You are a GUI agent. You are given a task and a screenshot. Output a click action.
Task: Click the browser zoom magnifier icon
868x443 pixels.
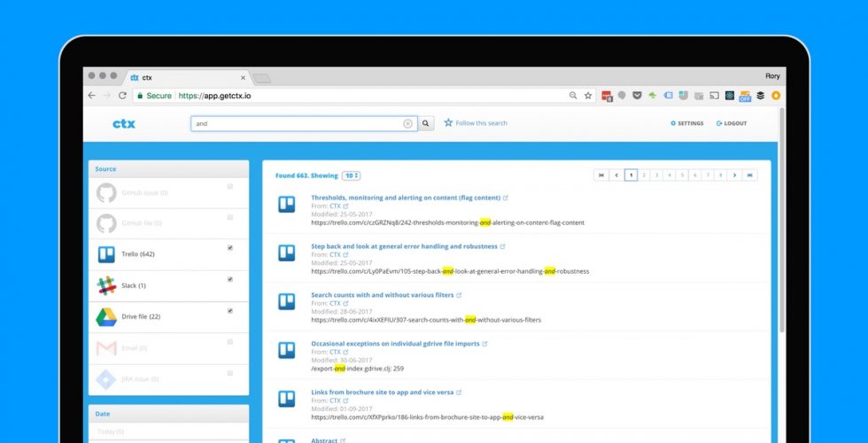pos(573,96)
